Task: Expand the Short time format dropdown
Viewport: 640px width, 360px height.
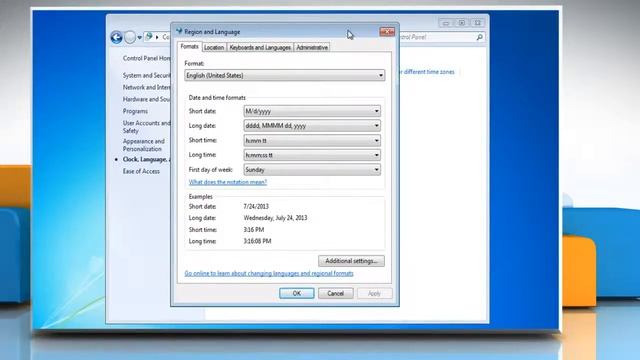Action: [x=312, y=140]
